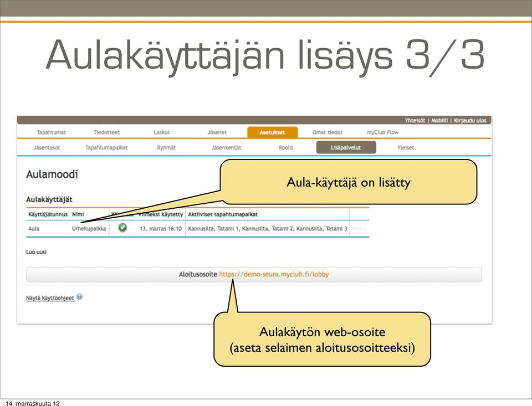Click the Näytä käyttöohjeet link
This screenshot has width=532, height=406.
coord(50,298)
